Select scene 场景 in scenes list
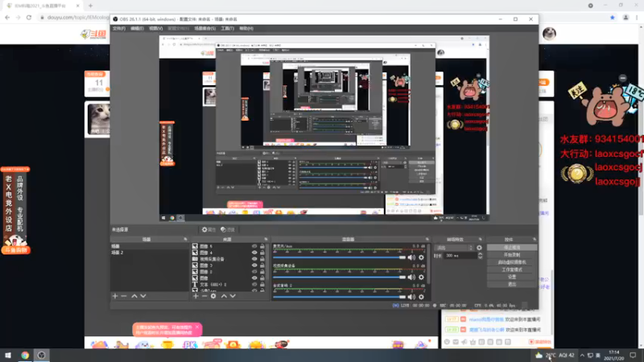The width and height of the screenshot is (644, 362). (x=150, y=246)
